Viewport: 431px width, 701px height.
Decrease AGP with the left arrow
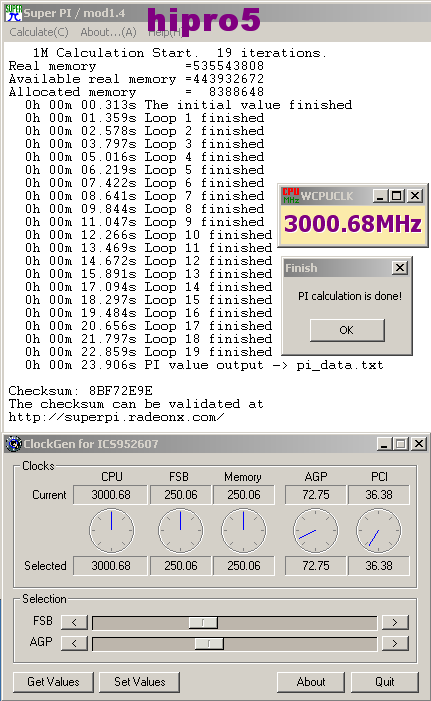[x=74, y=643]
